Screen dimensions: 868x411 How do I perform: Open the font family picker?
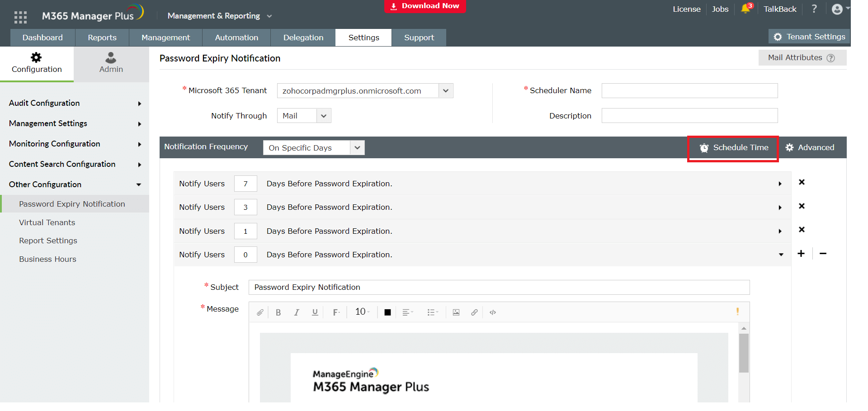click(x=336, y=312)
